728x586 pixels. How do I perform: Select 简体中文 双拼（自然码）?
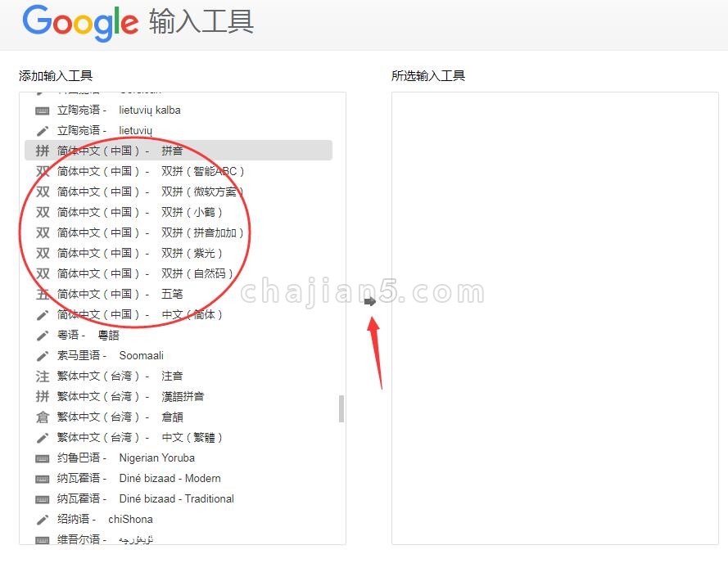coord(179,273)
